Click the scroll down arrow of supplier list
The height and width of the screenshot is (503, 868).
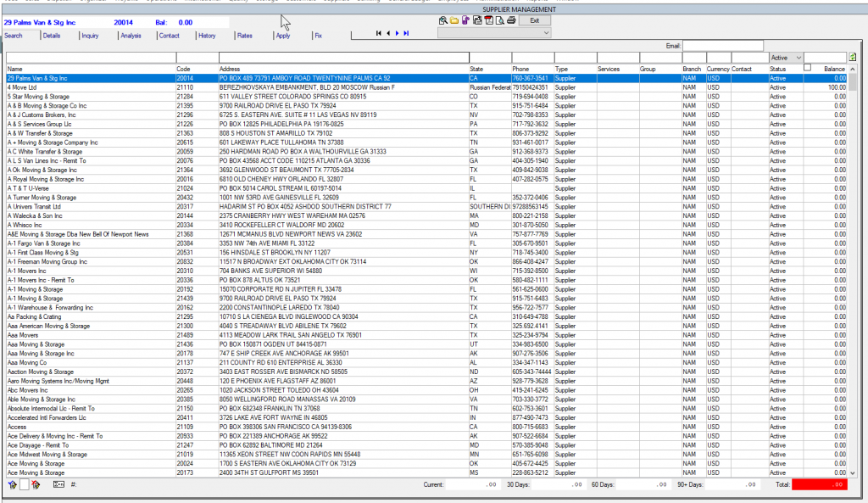pos(853,473)
